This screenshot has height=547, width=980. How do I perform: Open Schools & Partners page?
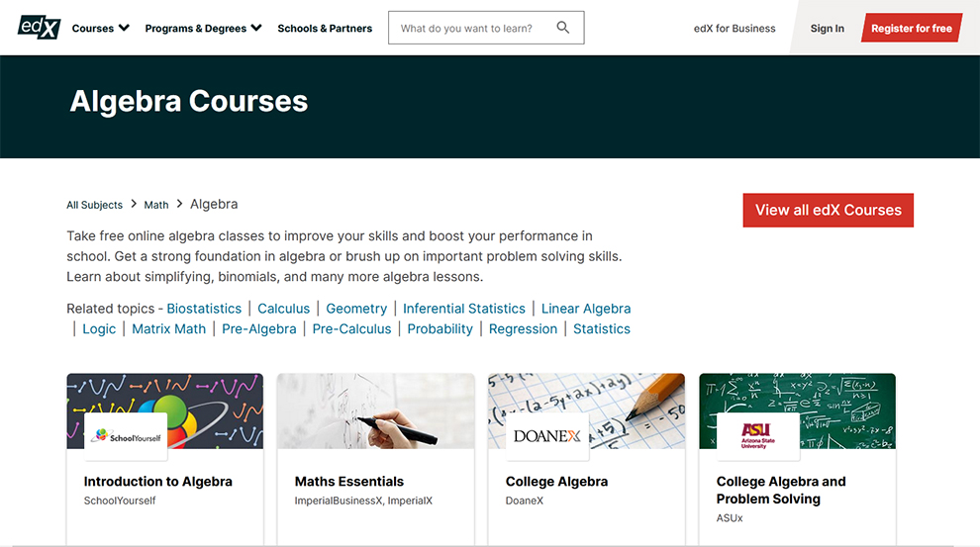pyautogui.click(x=325, y=29)
